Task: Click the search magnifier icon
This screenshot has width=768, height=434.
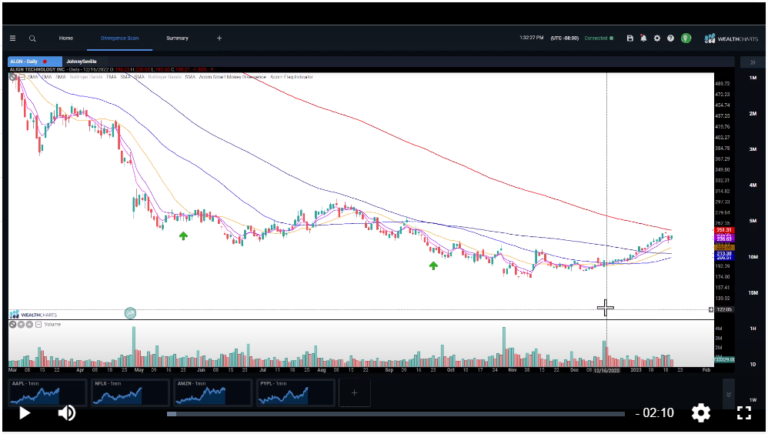Action: [33, 38]
